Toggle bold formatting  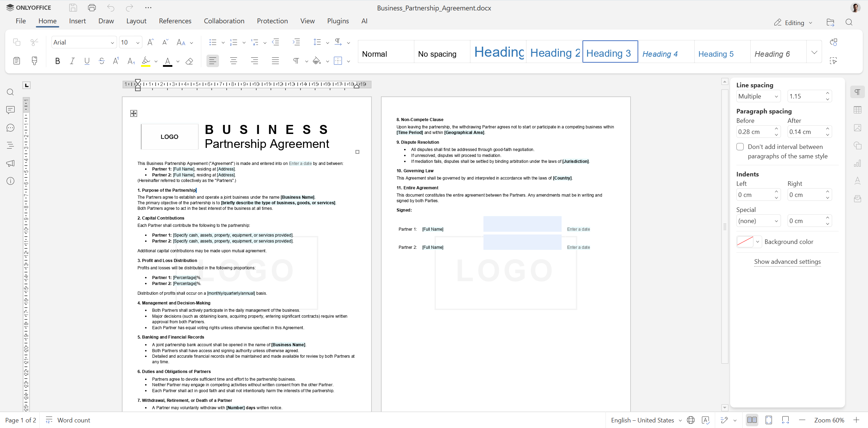coord(57,61)
